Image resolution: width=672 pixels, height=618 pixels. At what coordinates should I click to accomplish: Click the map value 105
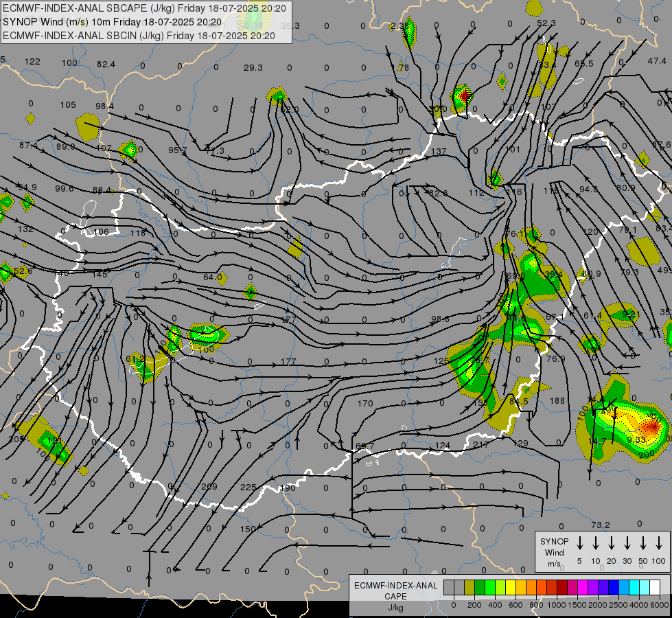[68, 104]
